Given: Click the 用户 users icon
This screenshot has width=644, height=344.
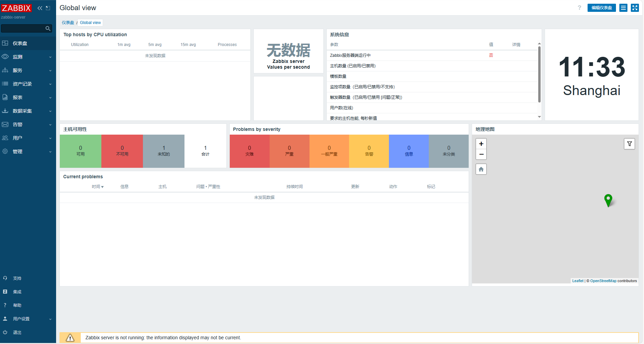Looking at the screenshot, I should click(x=5, y=138).
